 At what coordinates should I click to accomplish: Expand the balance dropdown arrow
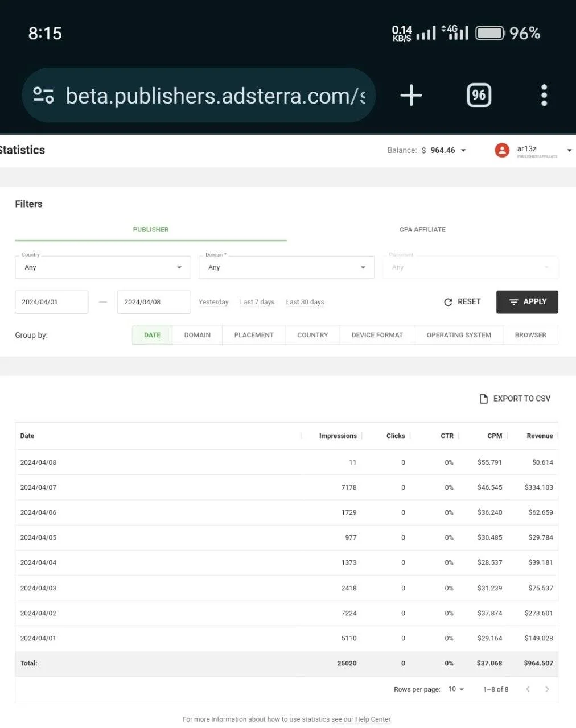tap(463, 151)
